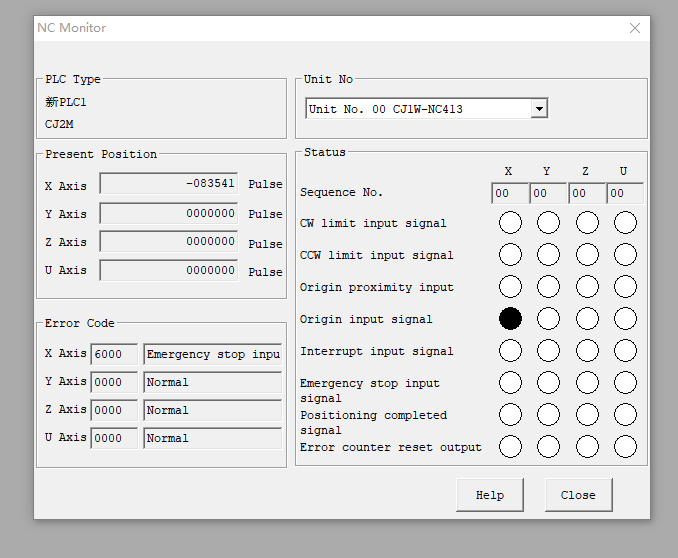Click the Y axis Positioning completed indicator
Image resolution: width=678 pixels, height=558 pixels.
pyautogui.click(x=548, y=415)
